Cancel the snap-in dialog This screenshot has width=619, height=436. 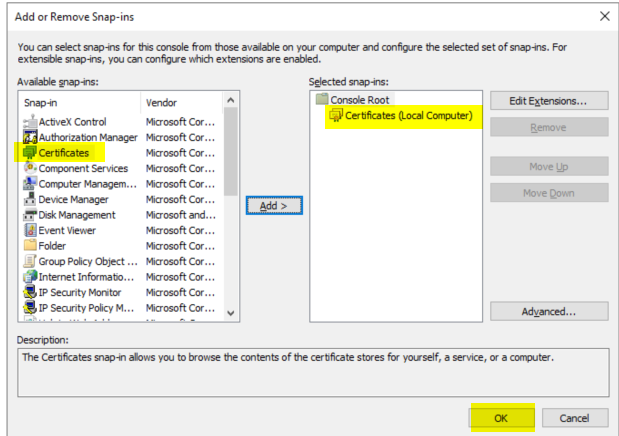(575, 418)
